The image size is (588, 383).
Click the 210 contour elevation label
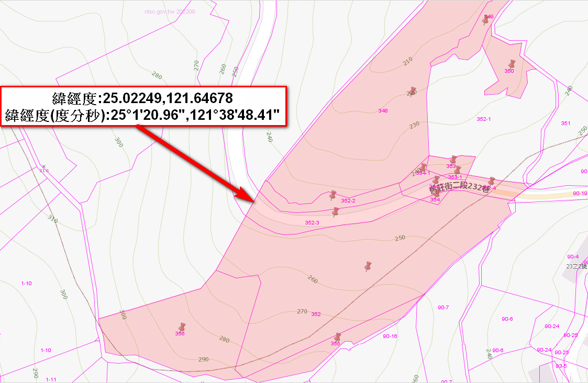[408, 61]
